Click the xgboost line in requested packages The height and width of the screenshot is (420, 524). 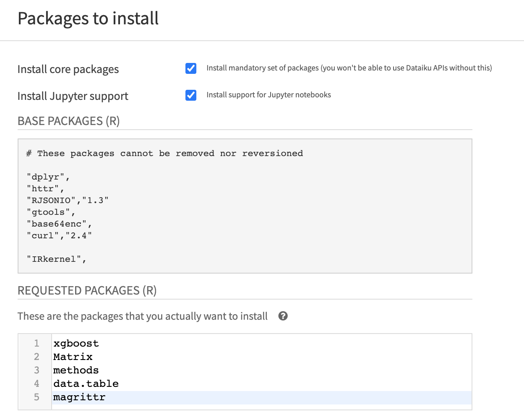coord(76,344)
